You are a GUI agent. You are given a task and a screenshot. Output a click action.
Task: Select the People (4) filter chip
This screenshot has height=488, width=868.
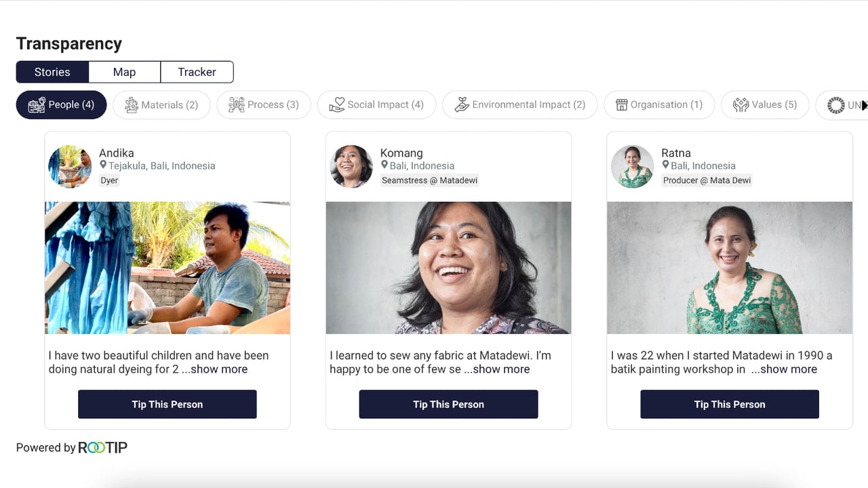click(x=61, y=105)
